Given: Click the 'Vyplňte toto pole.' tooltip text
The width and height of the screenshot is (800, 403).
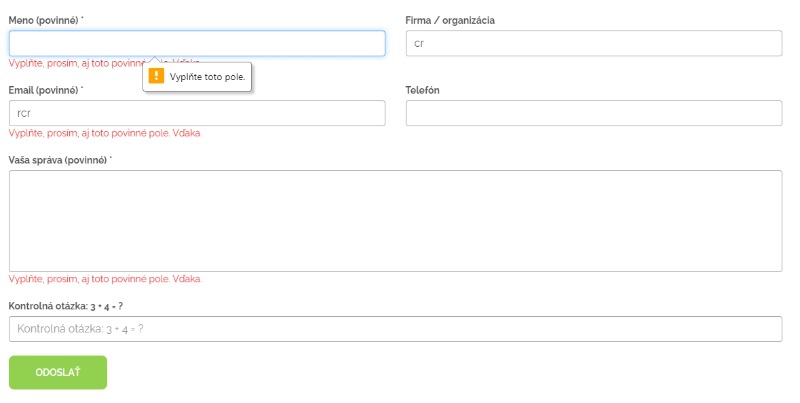Looking at the screenshot, I should 207,77.
